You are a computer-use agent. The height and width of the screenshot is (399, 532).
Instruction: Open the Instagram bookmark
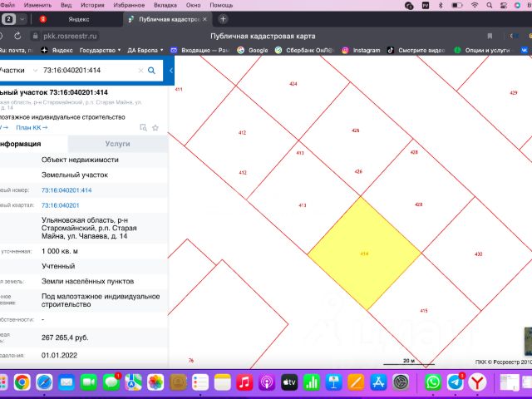point(361,50)
